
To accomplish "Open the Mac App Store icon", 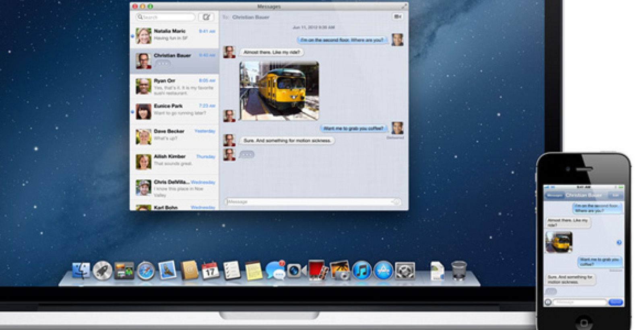I will 383,271.
